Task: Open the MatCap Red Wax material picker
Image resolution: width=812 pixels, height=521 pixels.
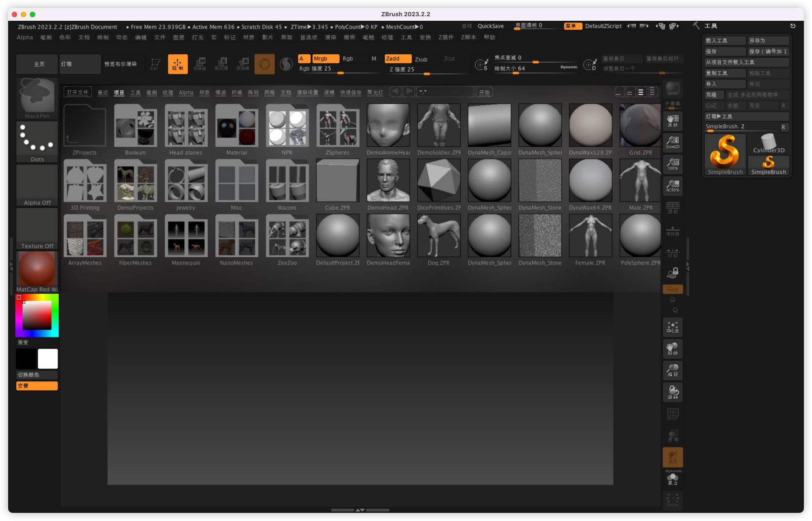Action: tap(37, 271)
